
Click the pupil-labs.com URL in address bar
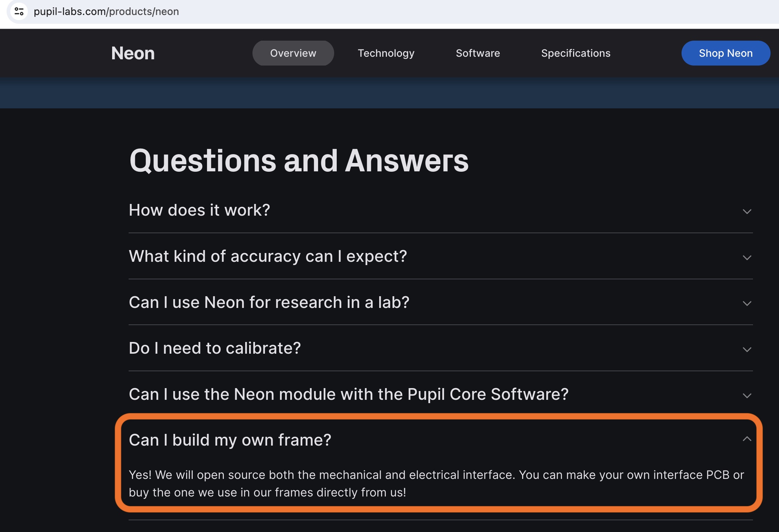[x=106, y=12]
